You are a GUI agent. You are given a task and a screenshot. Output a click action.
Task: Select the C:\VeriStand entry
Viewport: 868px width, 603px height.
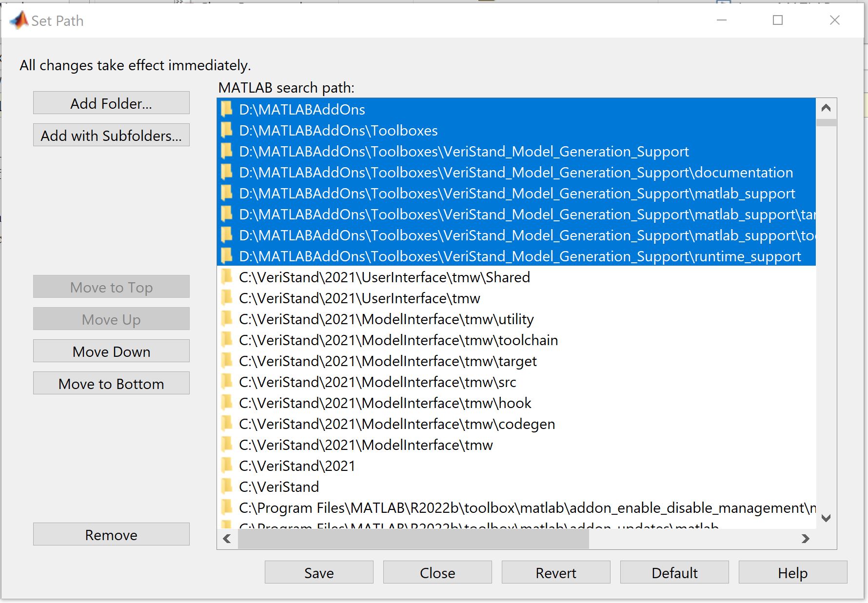[516, 486]
